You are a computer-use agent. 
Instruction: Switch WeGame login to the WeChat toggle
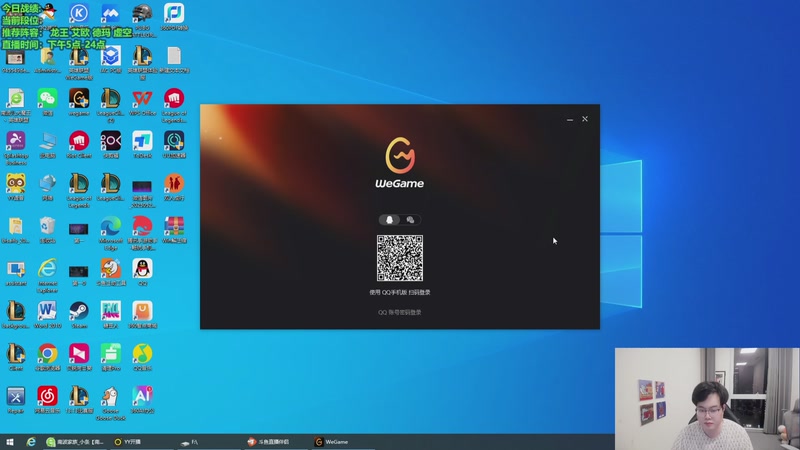click(410, 220)
